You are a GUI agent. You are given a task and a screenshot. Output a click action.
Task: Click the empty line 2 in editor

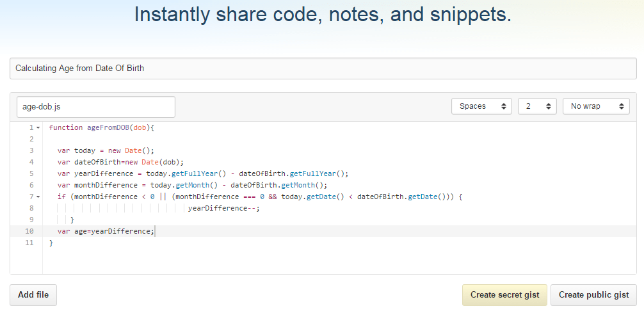[339, 140]
